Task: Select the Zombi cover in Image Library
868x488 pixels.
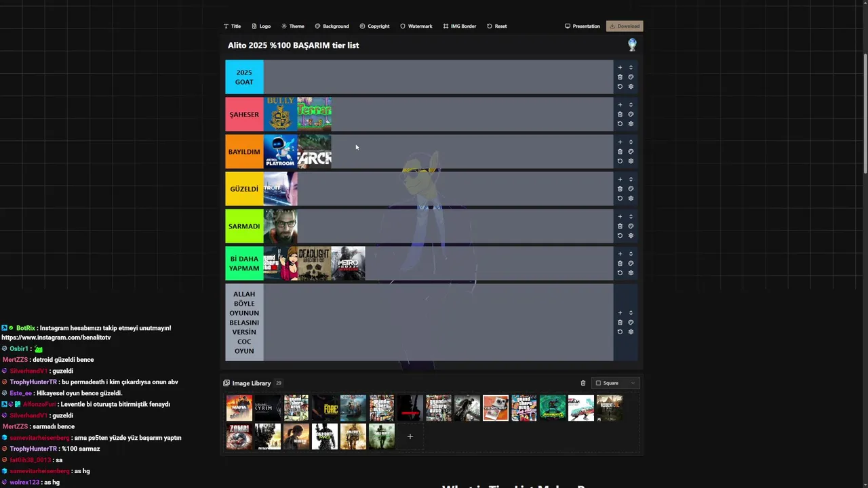Action: [x=239, y=436]
